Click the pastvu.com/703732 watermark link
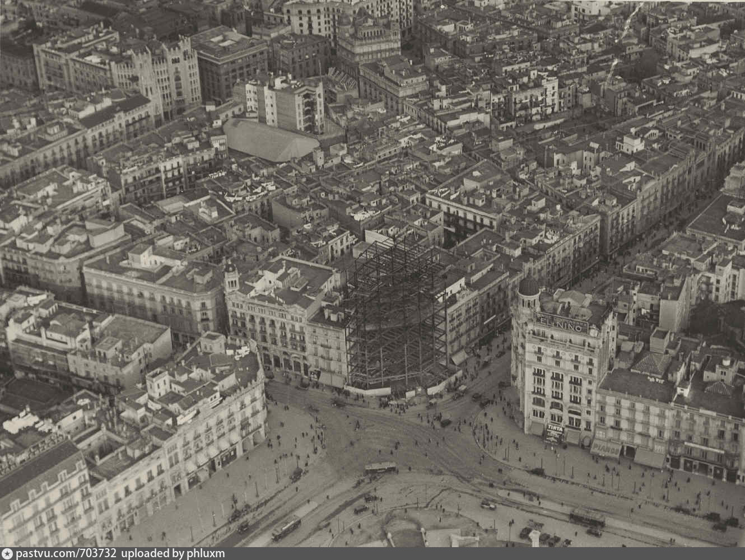This screenshot has width=745, height=560. click(x=66, y=553)
